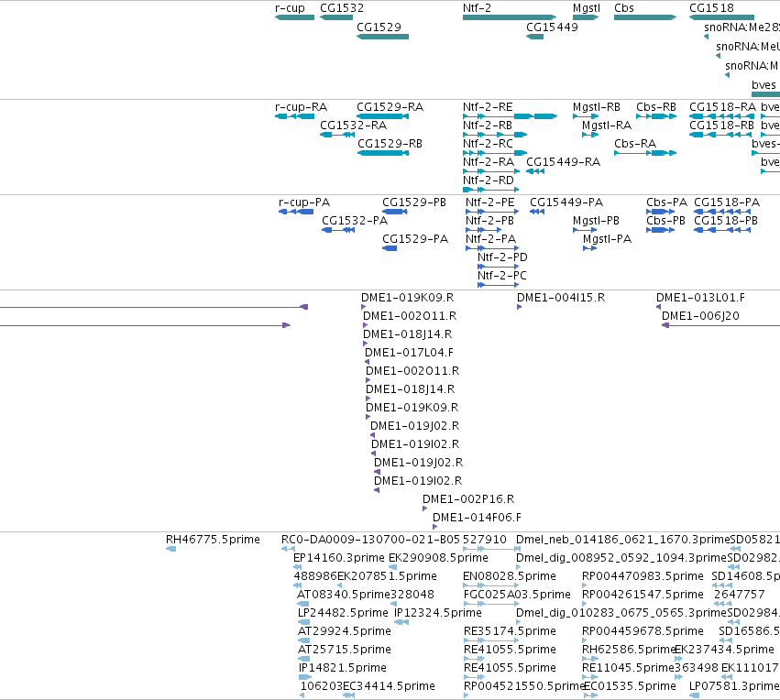Select transcript Ntf-2-RA
The image size is (780, 700).
pyautogui.click(x=489, y=162)
